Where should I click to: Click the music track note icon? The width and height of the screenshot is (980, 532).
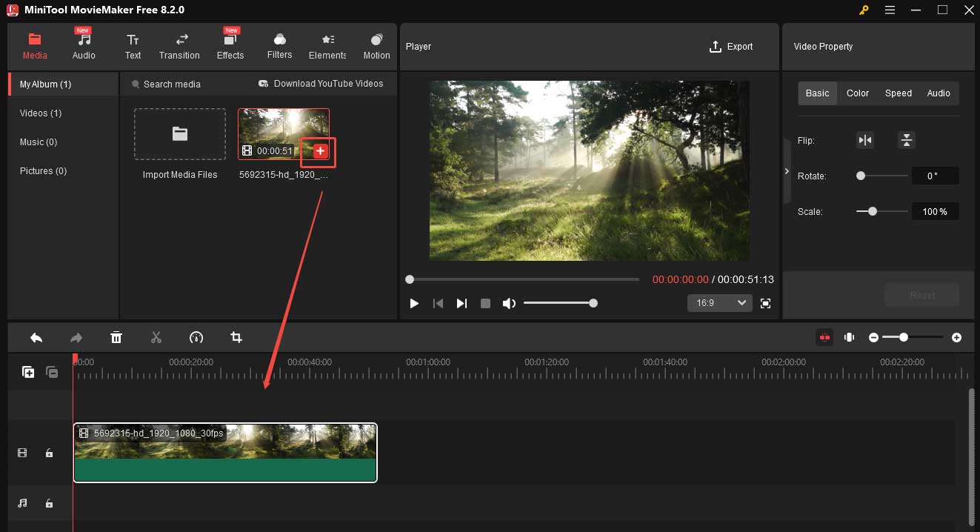point(22,503)
